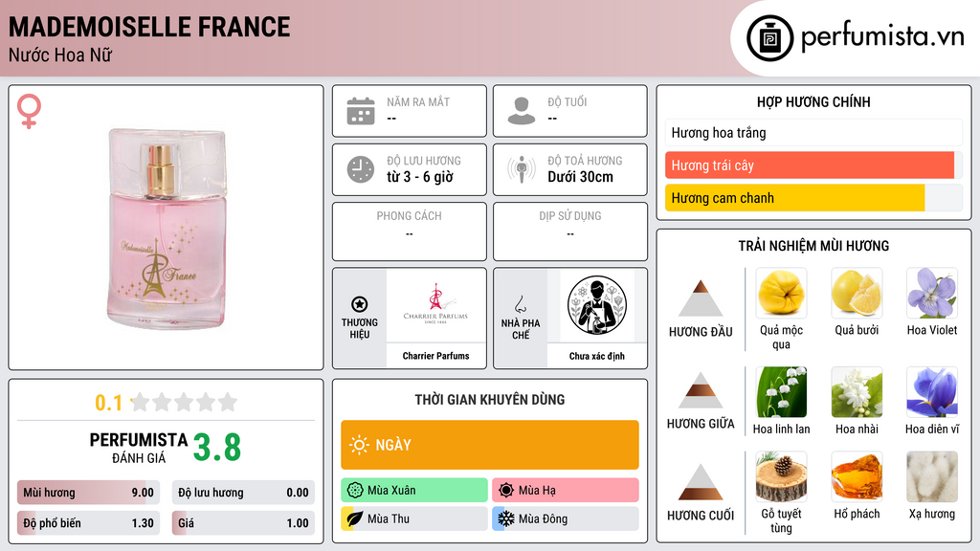Click the Phong cách box

pyautogui.click(x=410, y=231)
